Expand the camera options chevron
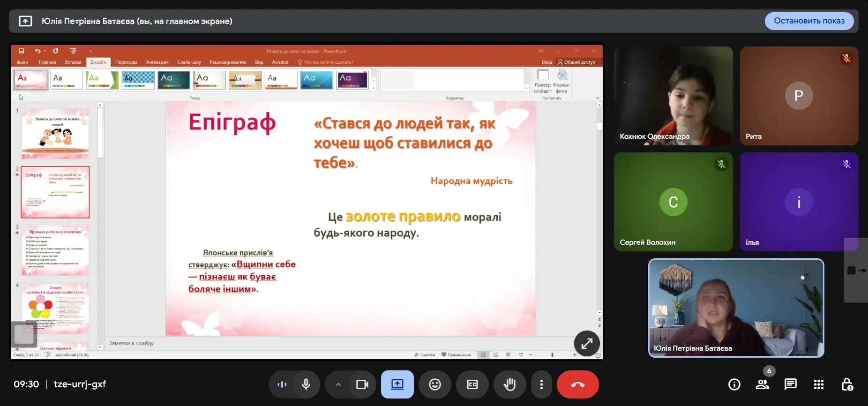Image resolution: width=868 pixels, height=406 pixels. (338, 384)
